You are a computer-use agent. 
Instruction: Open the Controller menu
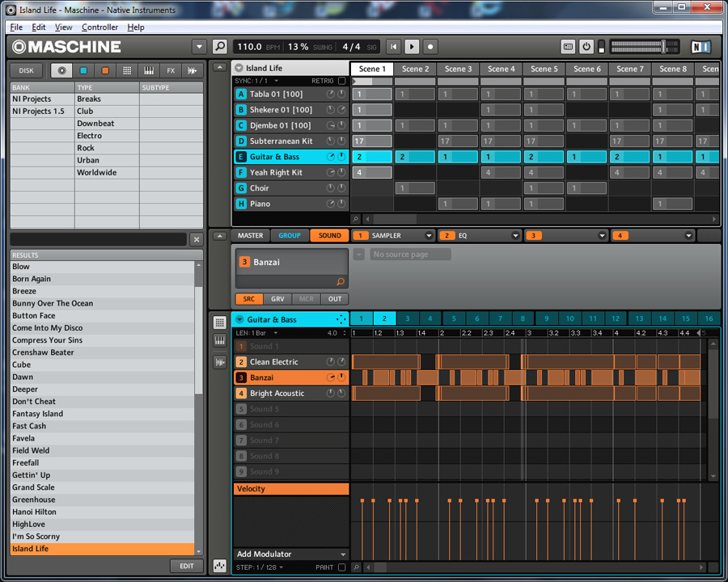coord(99,27)
